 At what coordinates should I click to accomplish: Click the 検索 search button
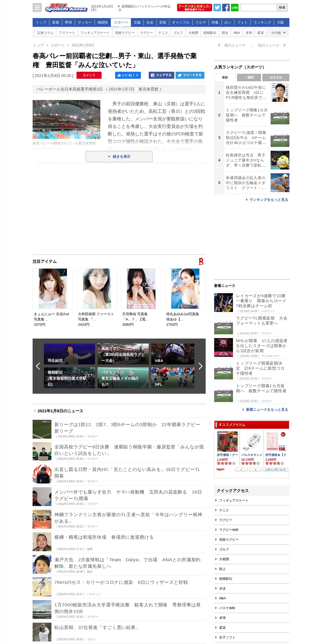282,8
